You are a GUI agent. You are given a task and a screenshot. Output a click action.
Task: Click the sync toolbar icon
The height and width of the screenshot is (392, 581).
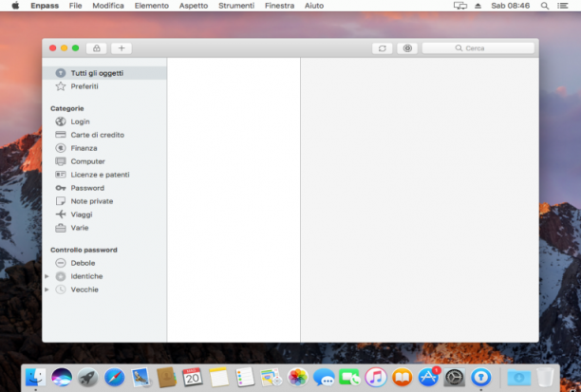click(382, 48)
